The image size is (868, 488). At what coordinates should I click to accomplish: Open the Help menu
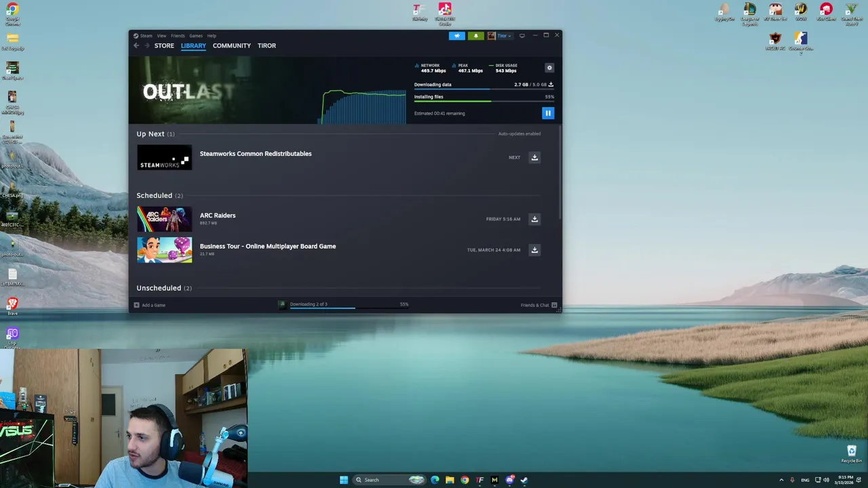pos(212,36)
